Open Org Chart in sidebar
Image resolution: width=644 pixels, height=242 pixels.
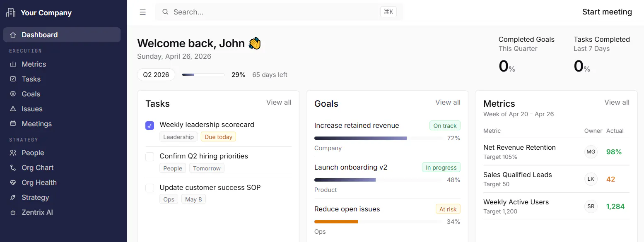click(62, 168)
